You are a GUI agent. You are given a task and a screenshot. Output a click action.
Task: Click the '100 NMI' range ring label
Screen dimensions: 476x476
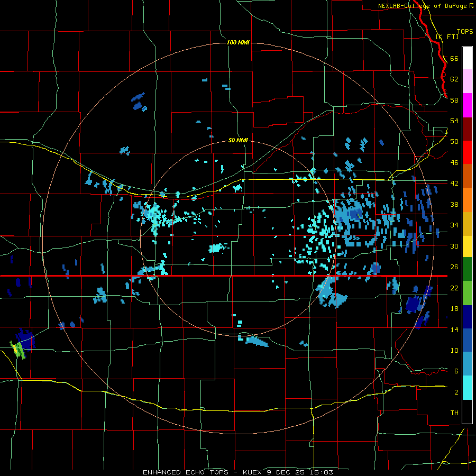pyautogui.click(x=238, y=42)
